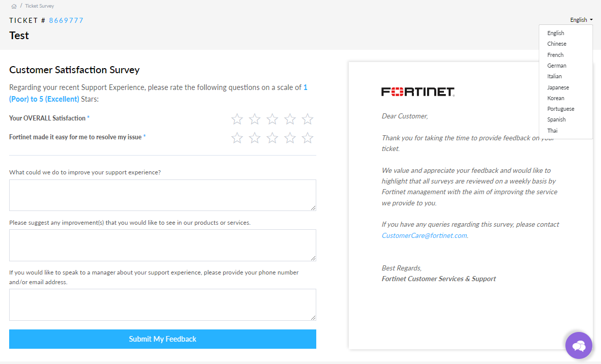Open the purple chat bubble widget
The image size is (601, 364).
579,346
